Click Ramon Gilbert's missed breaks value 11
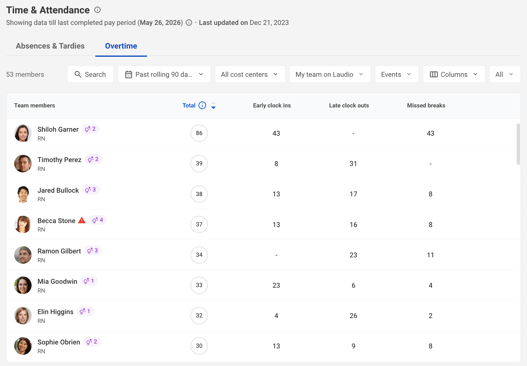This screenshot has height=366, width=527. click(x=431, y=255)
